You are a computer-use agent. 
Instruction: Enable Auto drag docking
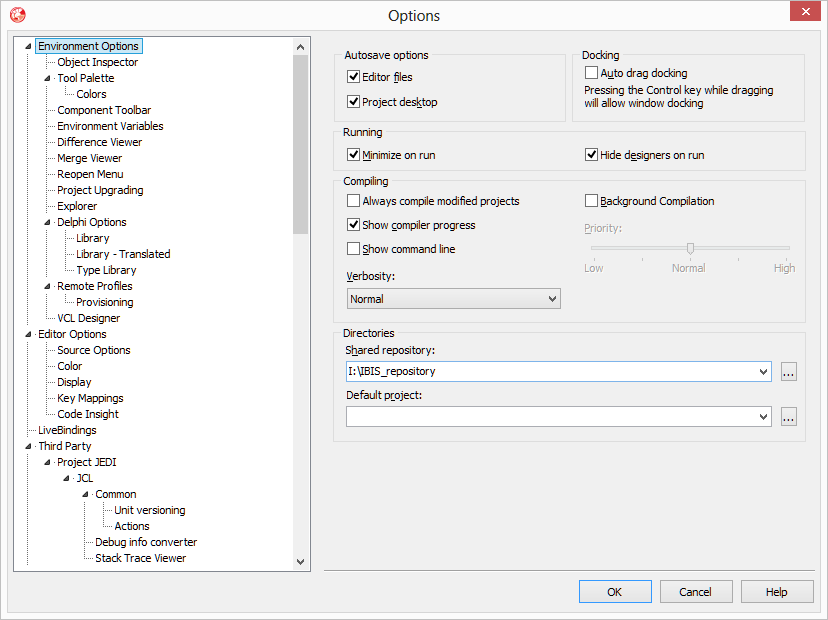pyautogui.click(x=592, y=73)
